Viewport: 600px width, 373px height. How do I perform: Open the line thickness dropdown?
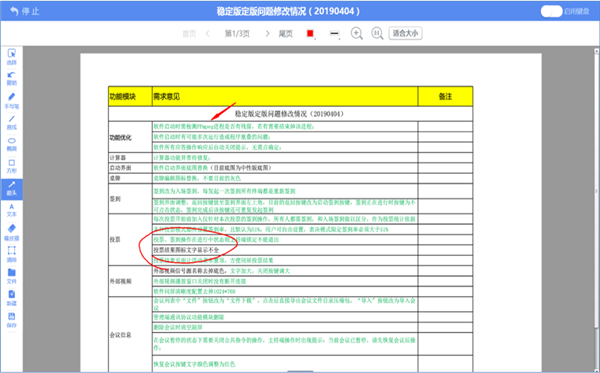(334, 34)
